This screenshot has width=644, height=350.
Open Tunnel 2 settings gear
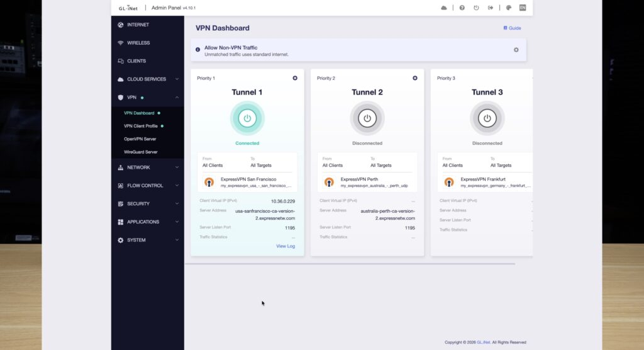[415, 78]
